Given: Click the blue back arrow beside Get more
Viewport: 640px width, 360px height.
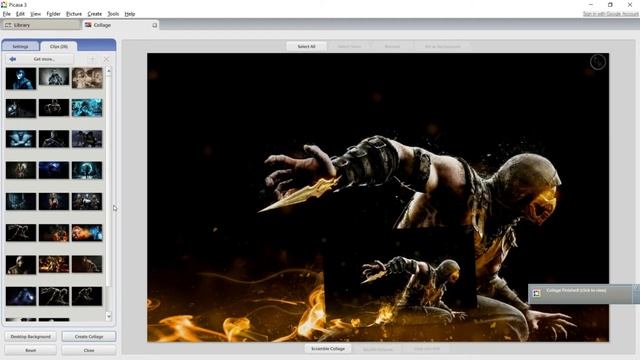Looking at the screenshot, I should [13, 59].
